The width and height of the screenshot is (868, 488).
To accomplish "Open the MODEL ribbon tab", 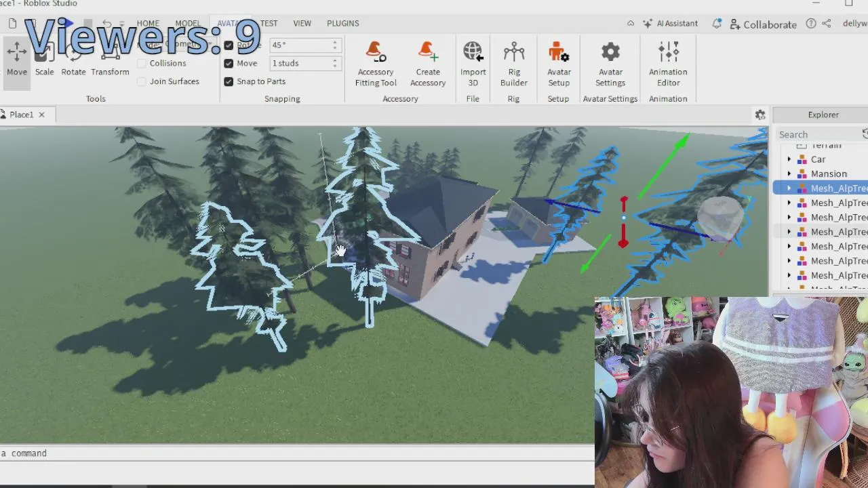I will [x=188, y=23].
